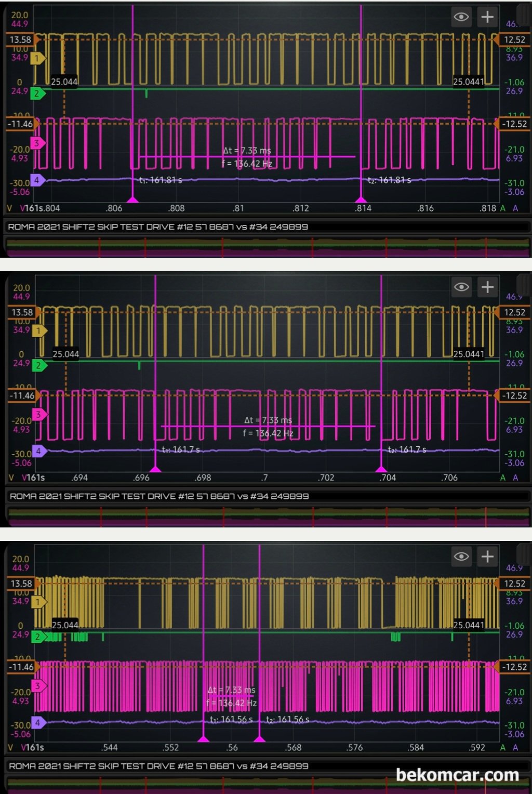Screen dimensions: 532x794
Task: Select purple channel 4 marker in bottom chart
Action: point(39,722)
